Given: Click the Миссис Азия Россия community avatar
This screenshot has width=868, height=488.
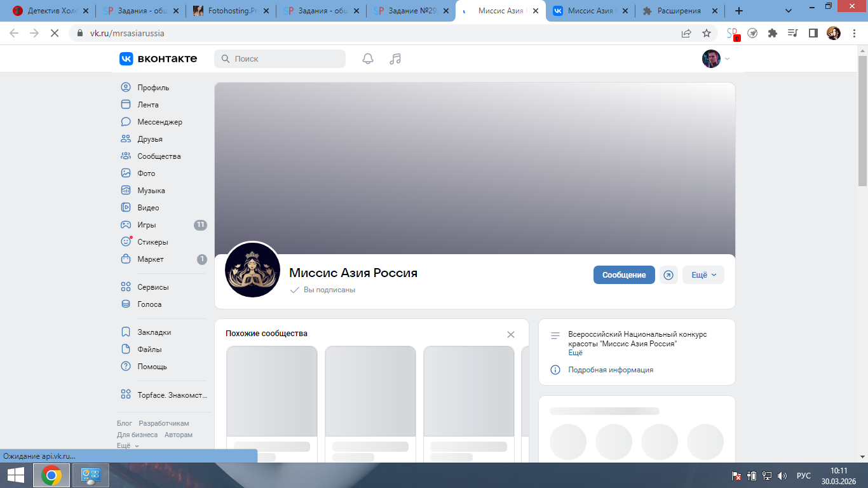Looking at the screenshot, I should click(252, 270).
